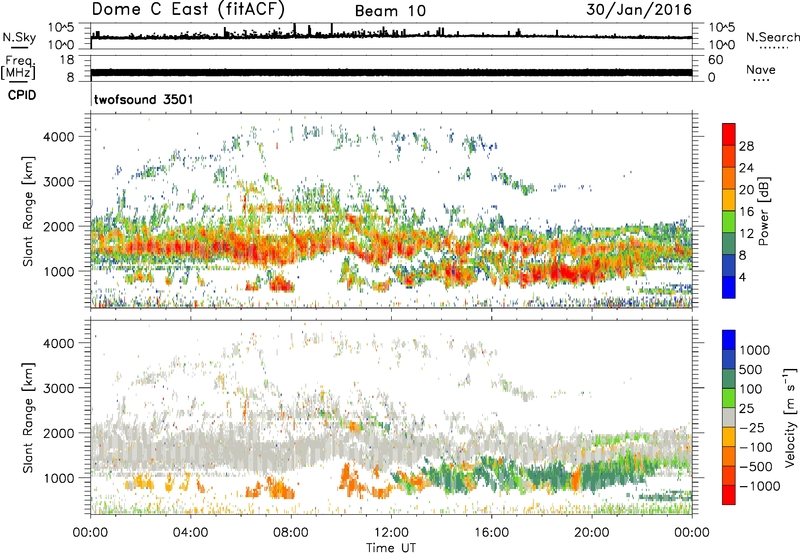
Task: Select the "CPID" row label
Action: point(22,95)
